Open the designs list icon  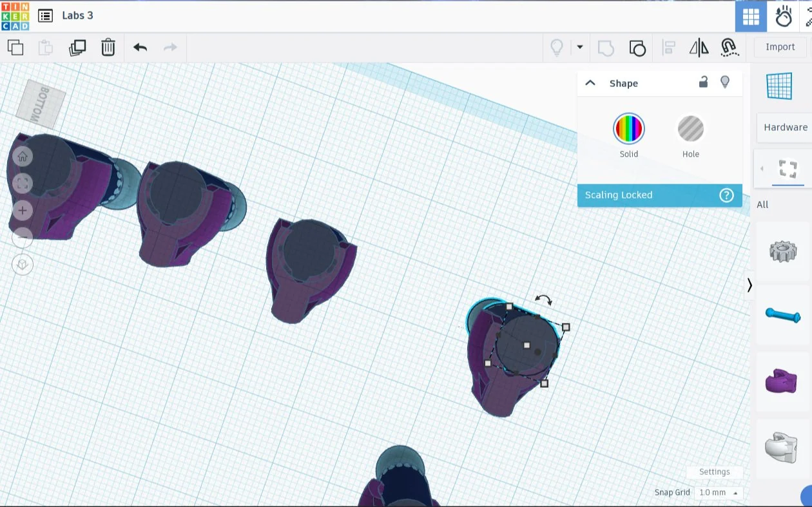45,15
